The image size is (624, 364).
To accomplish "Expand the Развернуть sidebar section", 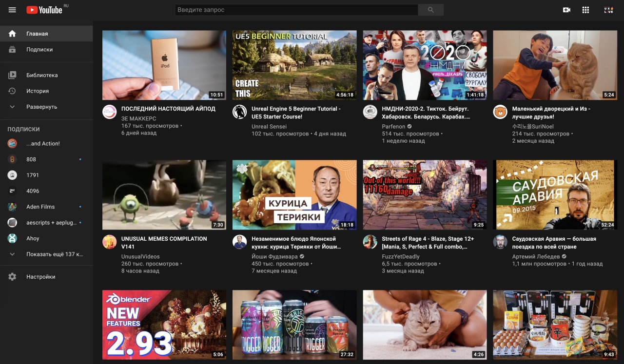I will point(46,106).
